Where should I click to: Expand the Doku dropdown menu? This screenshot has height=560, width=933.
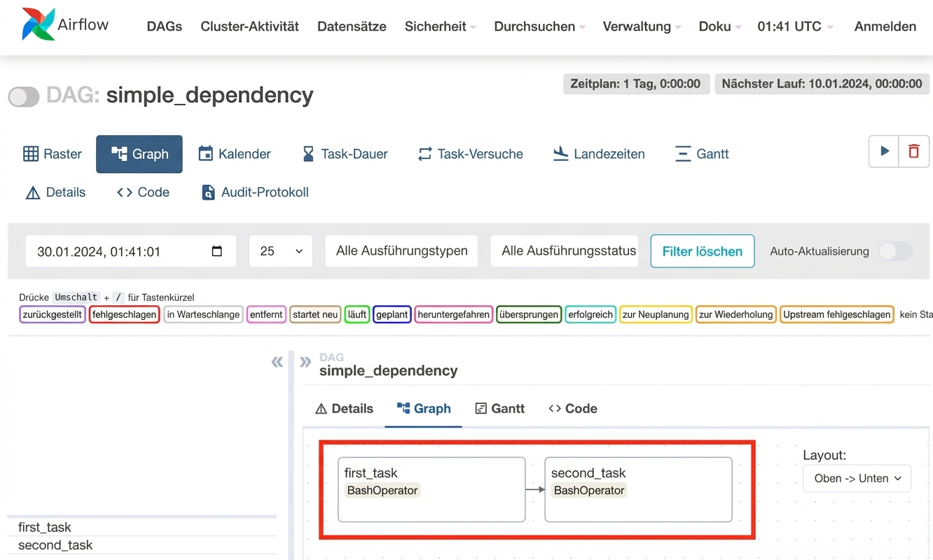click(719, 27)
